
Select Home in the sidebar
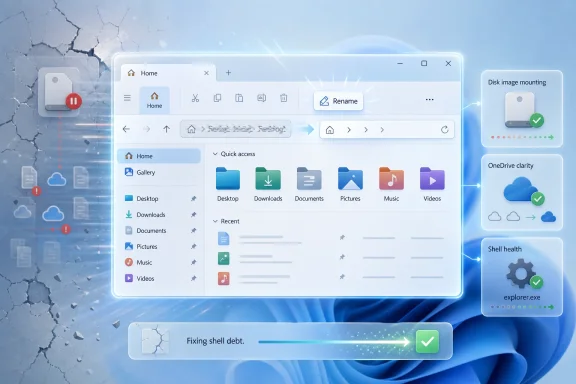coord(159,156)
